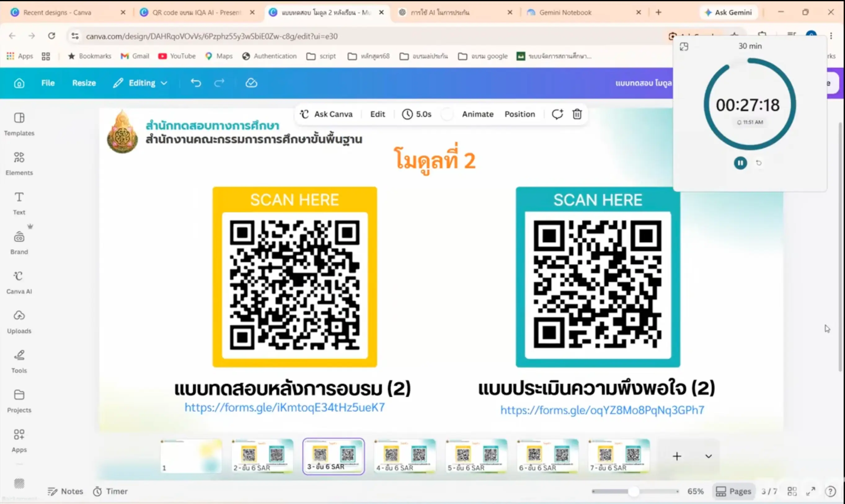Image resolution: width=845 pixels, height=504 pixels.
Task: Select page 5 thumbnail
Action: tap(476, 456)
